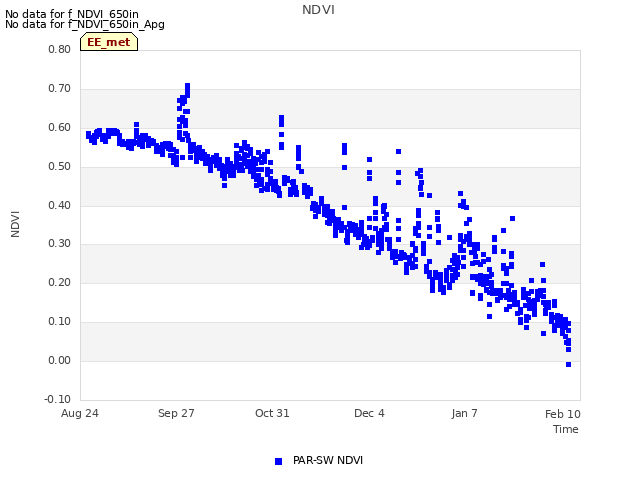Viewport: 640px width, 480px height.
Task: Click the Jan 7 x-axis tick label
Action: coord(464,413)
